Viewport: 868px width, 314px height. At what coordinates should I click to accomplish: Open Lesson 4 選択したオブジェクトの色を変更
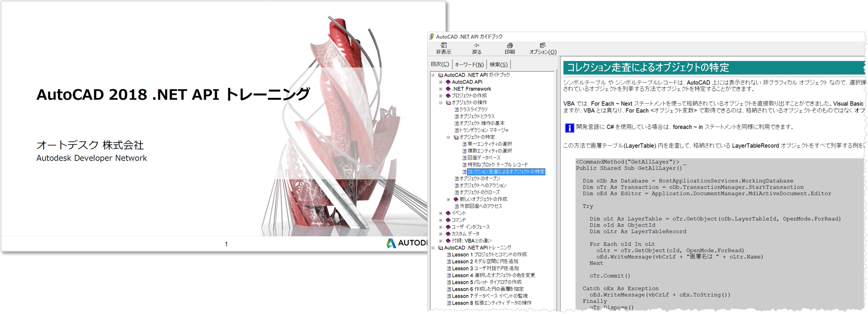(493, 276)
